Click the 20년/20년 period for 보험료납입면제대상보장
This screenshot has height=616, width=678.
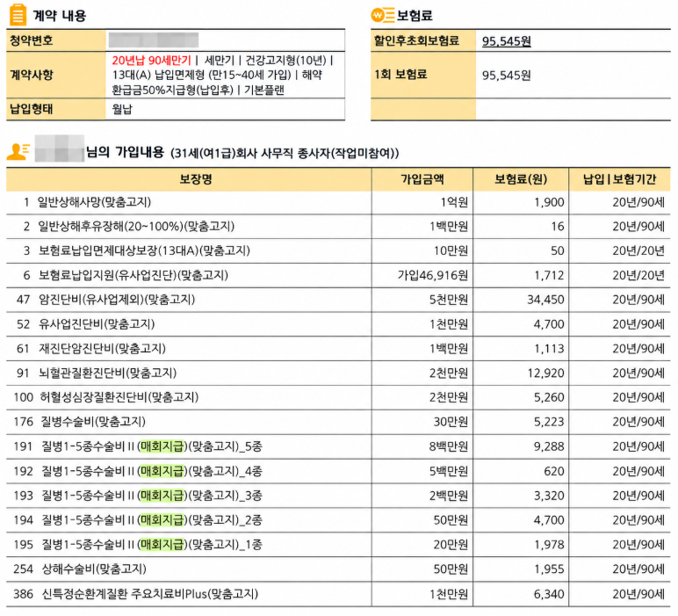(638, 251)
